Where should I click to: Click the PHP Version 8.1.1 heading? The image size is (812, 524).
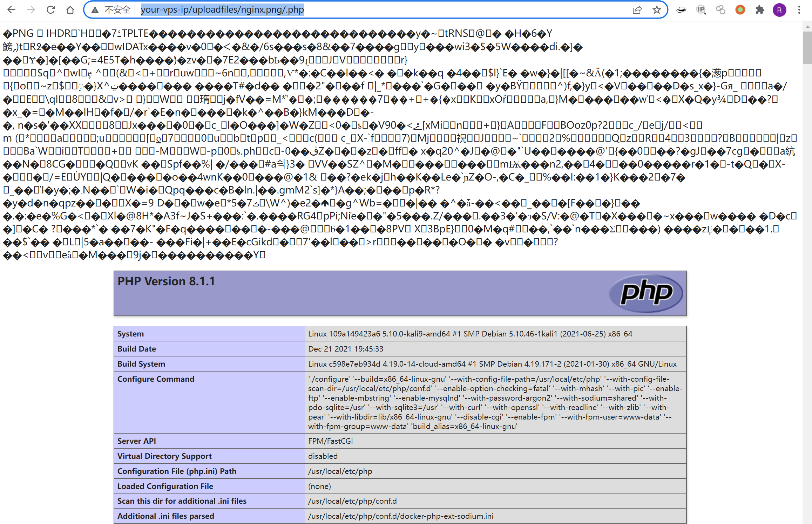(166, 281)
